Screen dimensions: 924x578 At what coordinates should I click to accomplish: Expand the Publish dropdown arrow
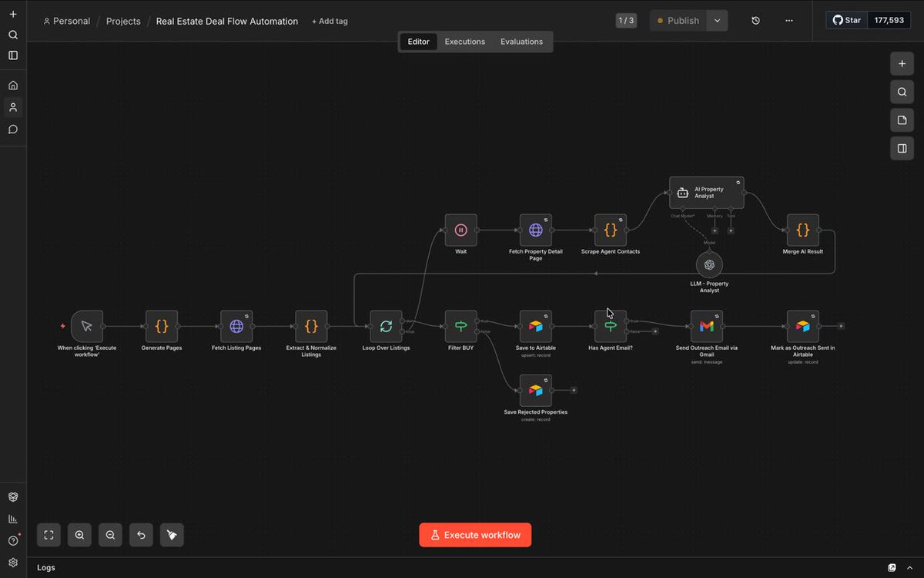[x=717, y=21]
